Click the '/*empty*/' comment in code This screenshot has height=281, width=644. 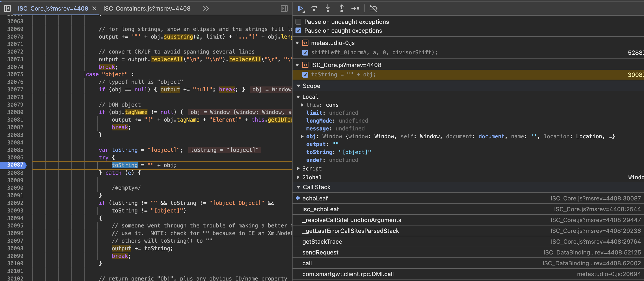coord(126,188)
